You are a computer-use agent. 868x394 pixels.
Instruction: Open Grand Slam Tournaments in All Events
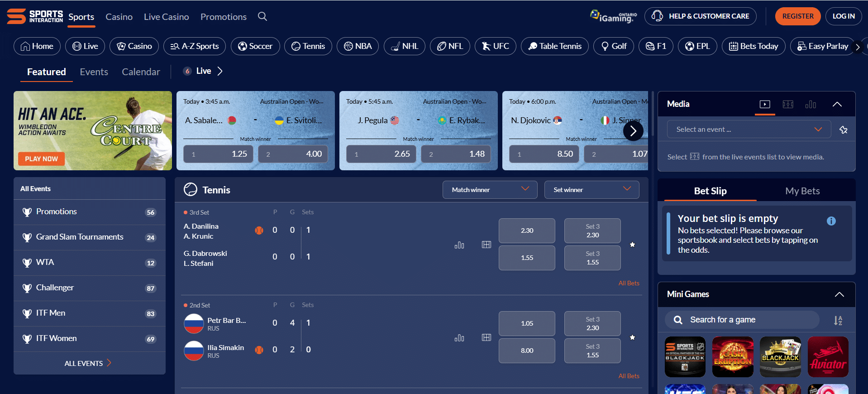click(90, 237)
